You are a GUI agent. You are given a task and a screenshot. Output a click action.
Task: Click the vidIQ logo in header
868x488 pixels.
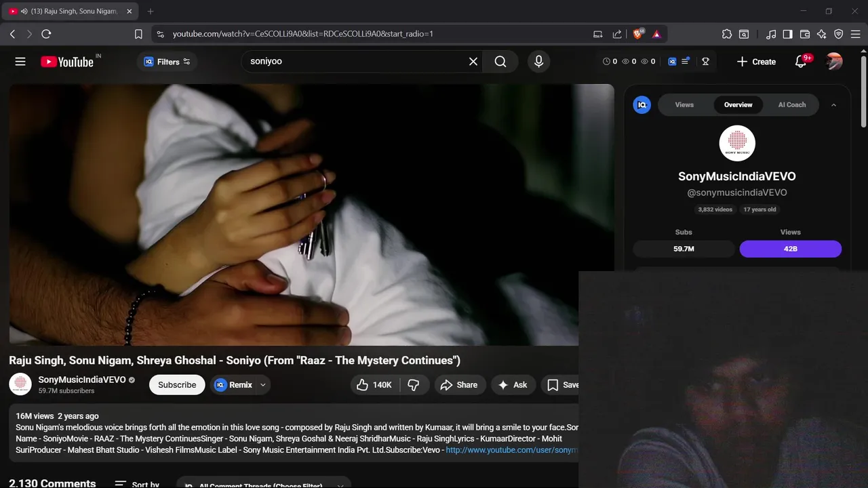pos(672,62)
